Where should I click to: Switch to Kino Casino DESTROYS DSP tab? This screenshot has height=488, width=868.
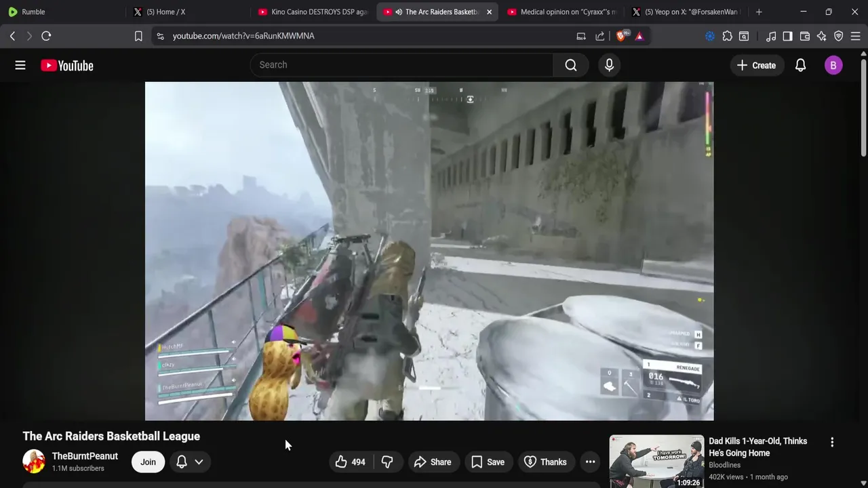pos(313,12)
